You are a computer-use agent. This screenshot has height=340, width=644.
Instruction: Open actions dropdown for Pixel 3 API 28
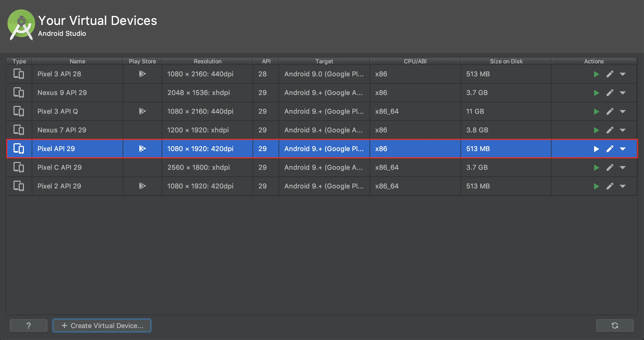(x=623, y=74)
